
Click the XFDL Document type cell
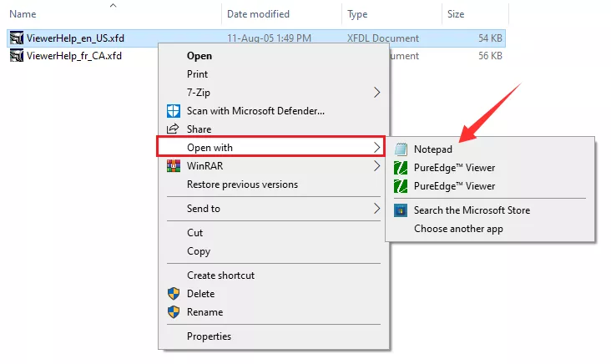(x=383, y=38)
